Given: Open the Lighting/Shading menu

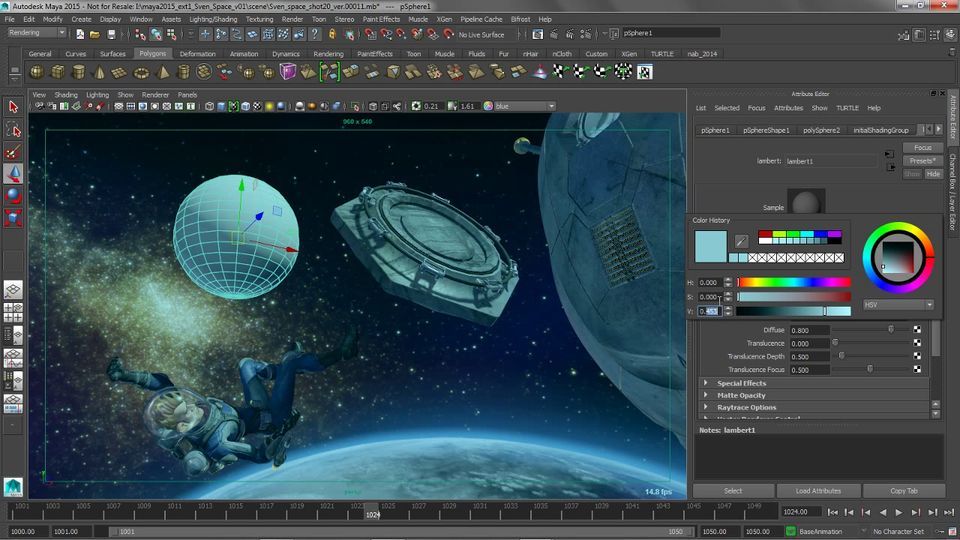Looking at the screenshot, I should tap(213, 19).
